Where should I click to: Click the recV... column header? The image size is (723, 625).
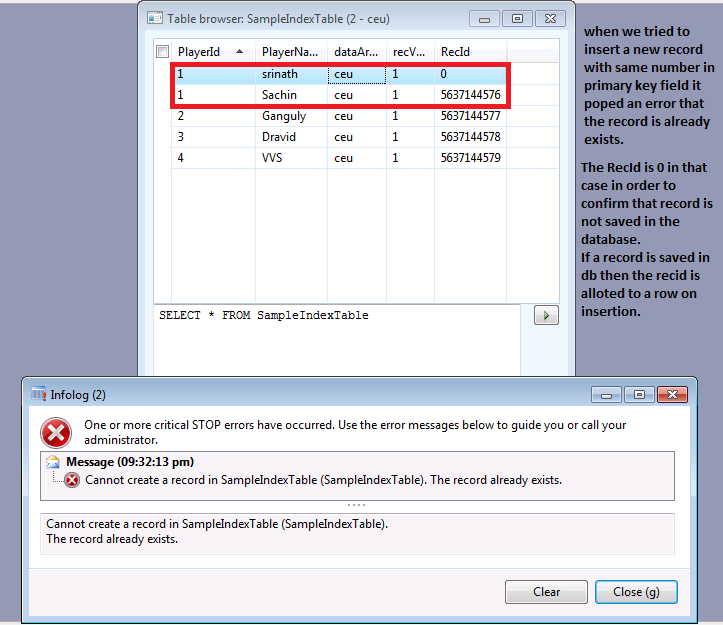[x=410, y=52]
